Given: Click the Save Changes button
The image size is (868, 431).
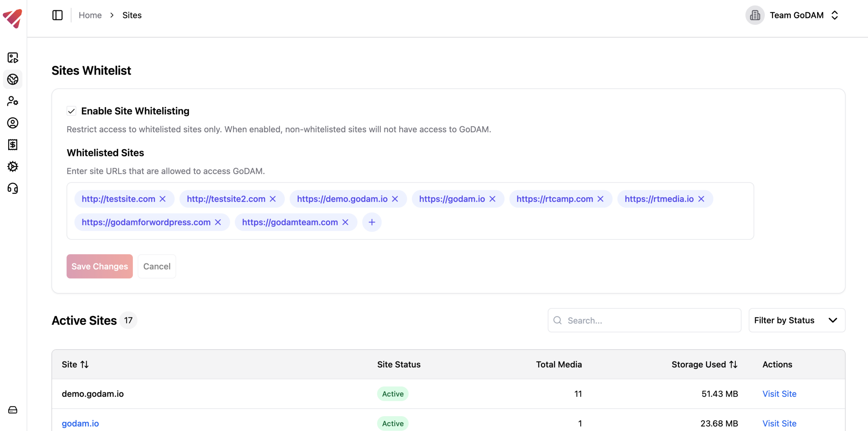Looking at the screenshot, I should [99, 266].
